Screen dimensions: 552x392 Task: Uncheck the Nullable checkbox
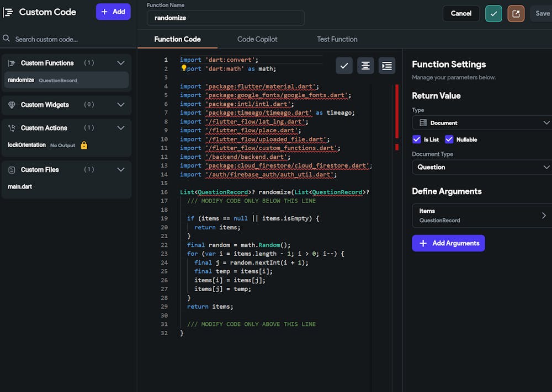pos(449,139)
